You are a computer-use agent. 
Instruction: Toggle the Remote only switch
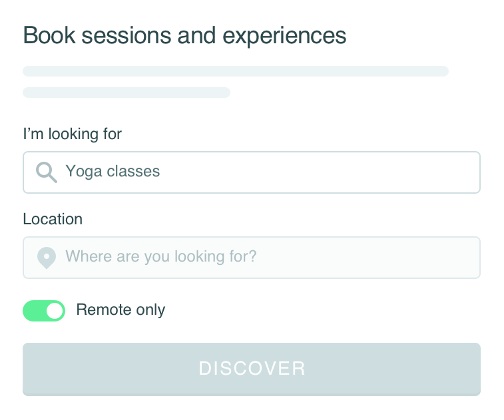44,310
